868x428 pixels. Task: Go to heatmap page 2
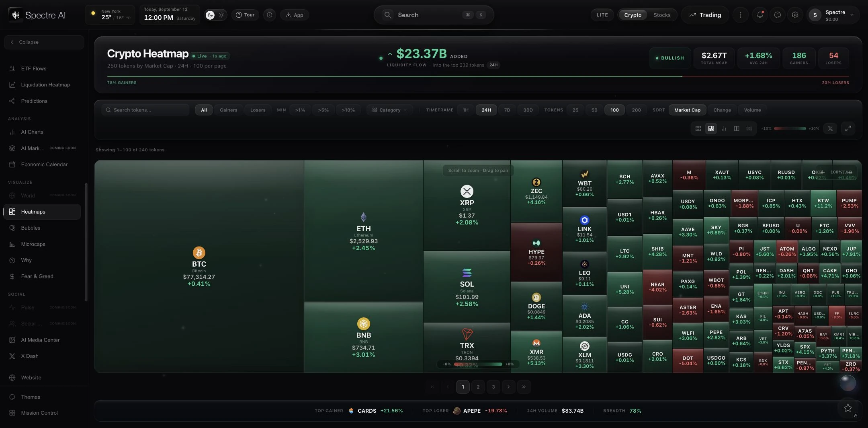tap(478, 387)
